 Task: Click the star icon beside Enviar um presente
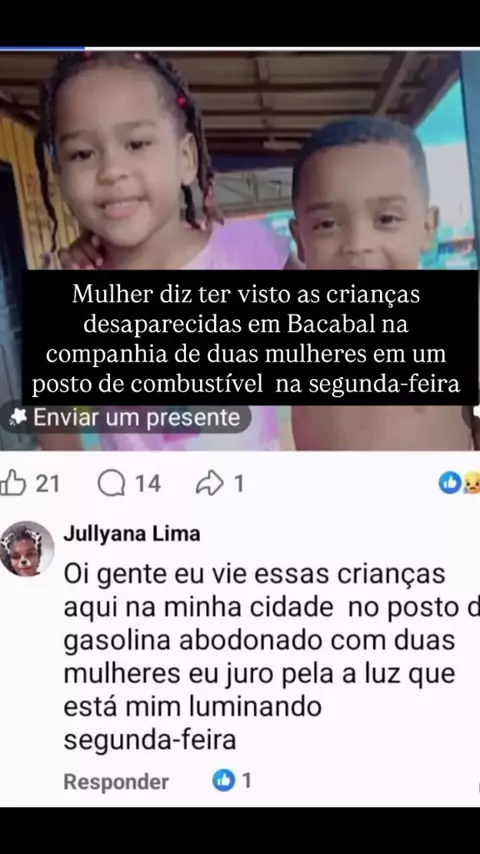pos(19,418)
